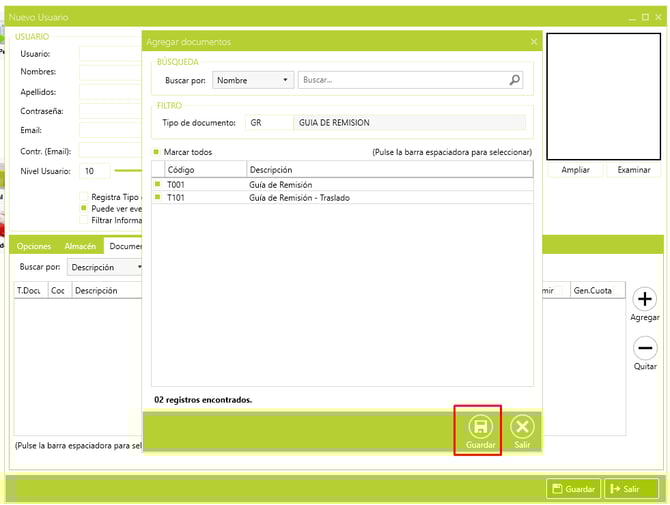
Task: Switch to the Almacén tab
Action: click(80, 245)
